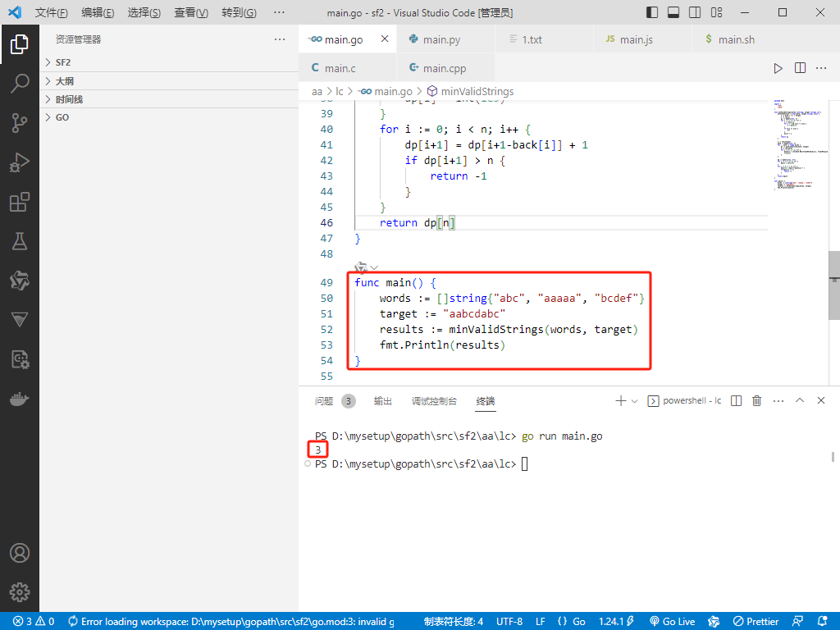The width and height of the screenshot is (840, 630).
Task: Open the 调试控制台 debug console tab
Action: 434,401
